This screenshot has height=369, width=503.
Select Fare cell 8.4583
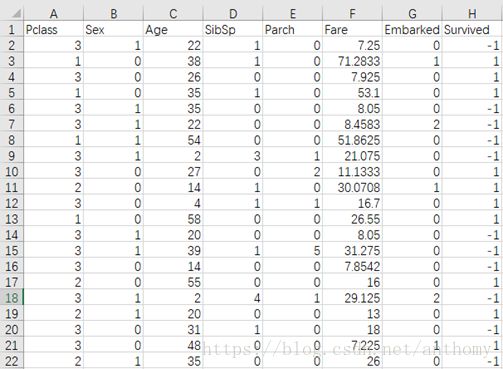(352, 124)
